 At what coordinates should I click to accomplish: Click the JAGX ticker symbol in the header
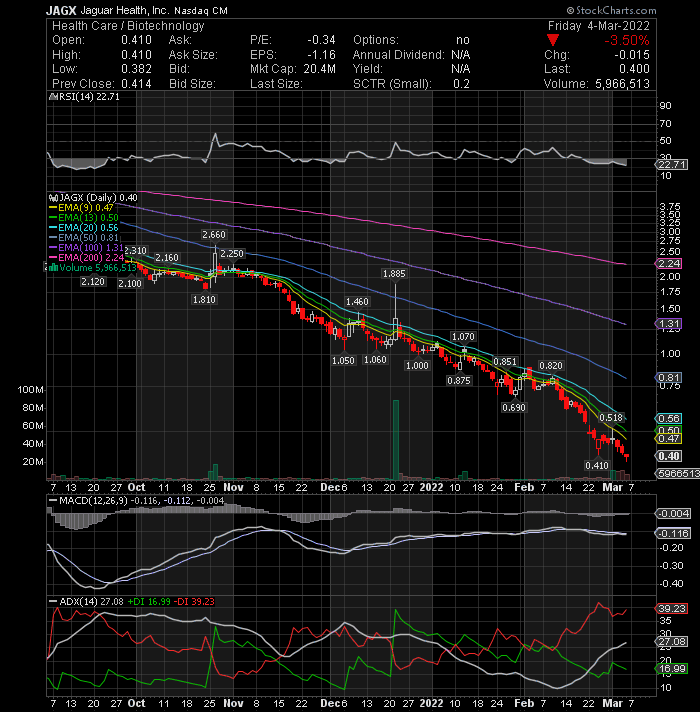[x=61, y=10]
